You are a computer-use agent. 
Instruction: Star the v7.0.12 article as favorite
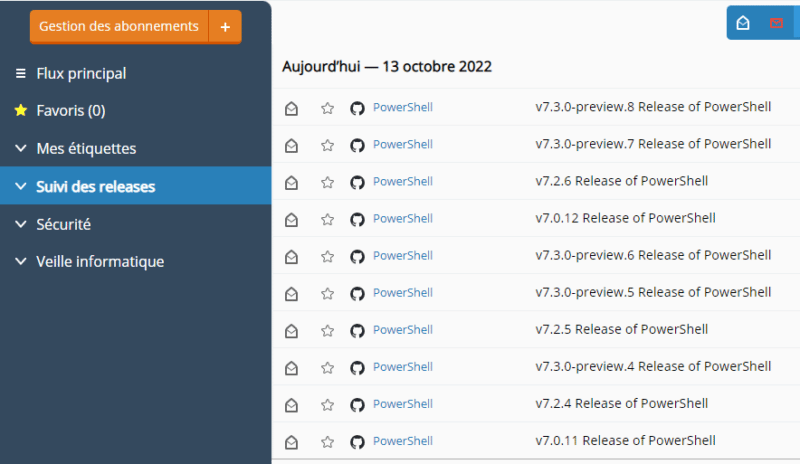click(x=328, y=219)
